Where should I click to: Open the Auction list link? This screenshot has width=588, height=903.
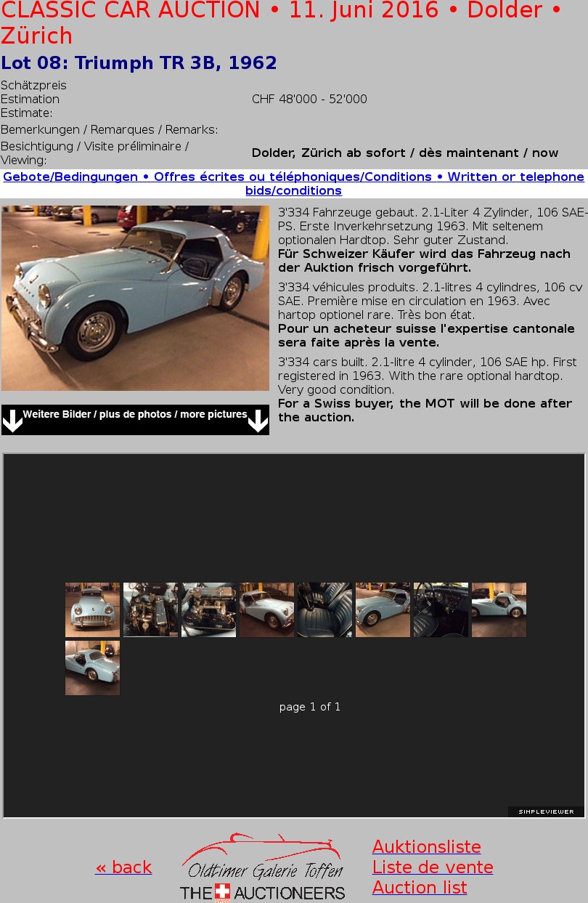[420, 887]
